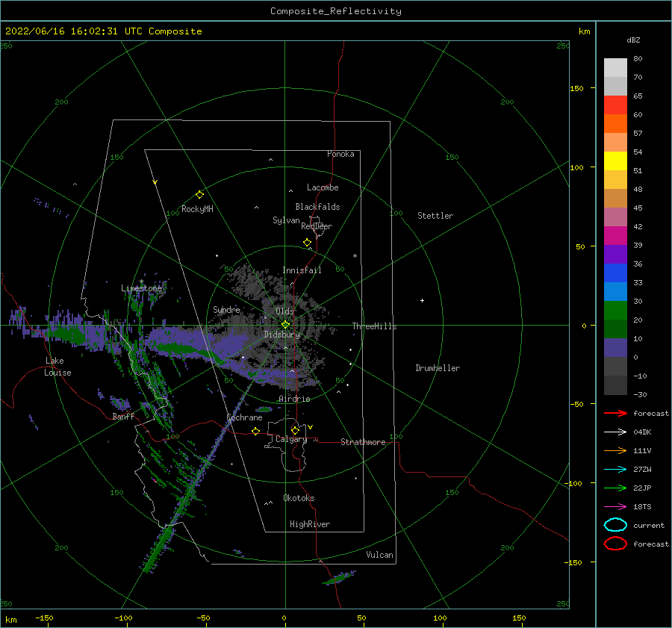The width and height of the screenshot is (672, 628).
Task: Click the Vulcan label
Action: point(380,555)
